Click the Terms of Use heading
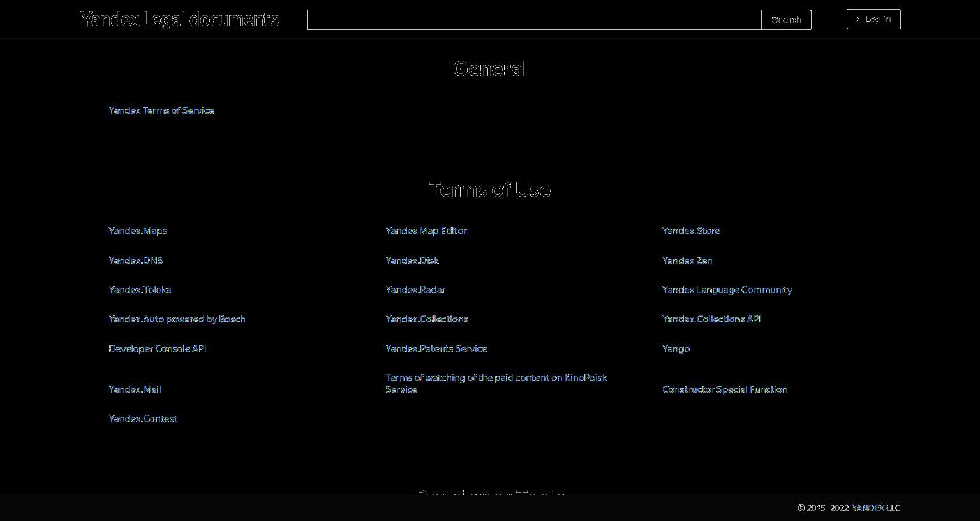980x521 pixels. pyautogui.click(x=490, y=190)
